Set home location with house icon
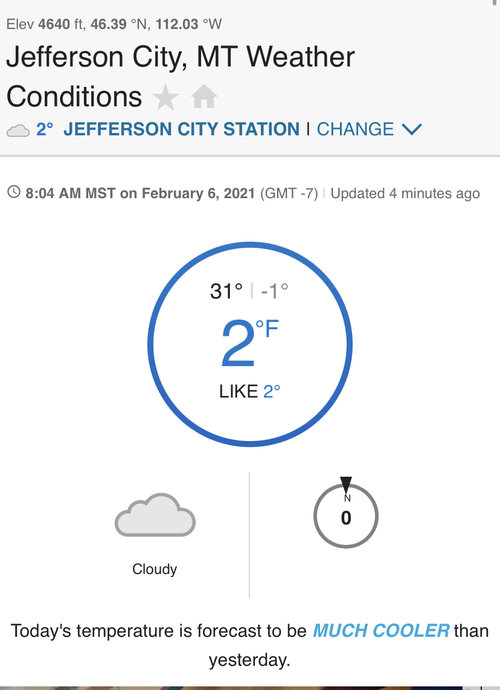This screenshot has height=690, width=500. 204,96
